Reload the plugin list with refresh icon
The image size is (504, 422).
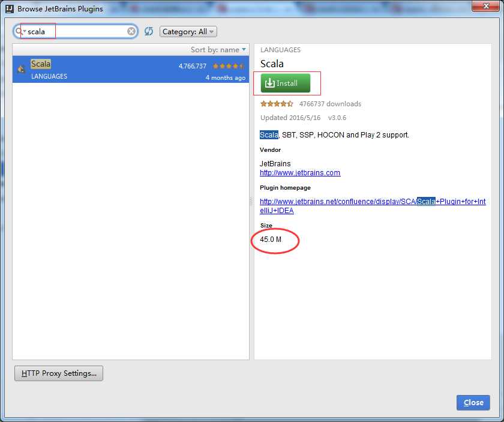(149, 31)
